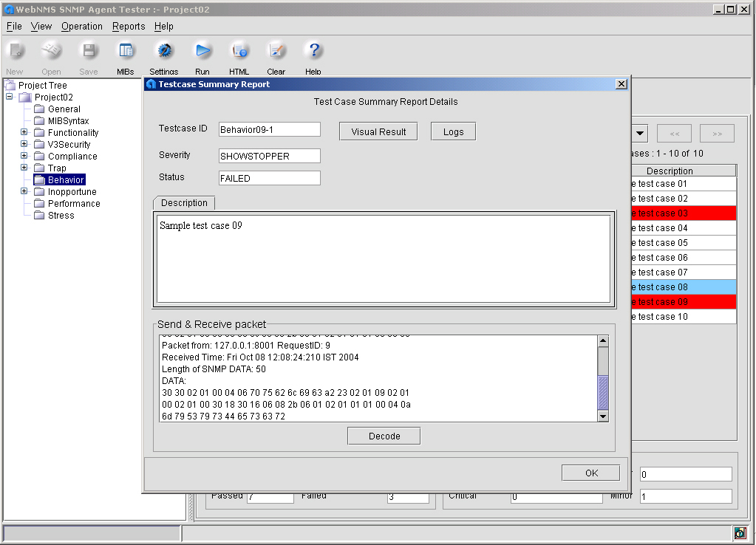756x545 pixels.
Task: Click OK in the Testcase Summary Report
Action: pos(591,473)
